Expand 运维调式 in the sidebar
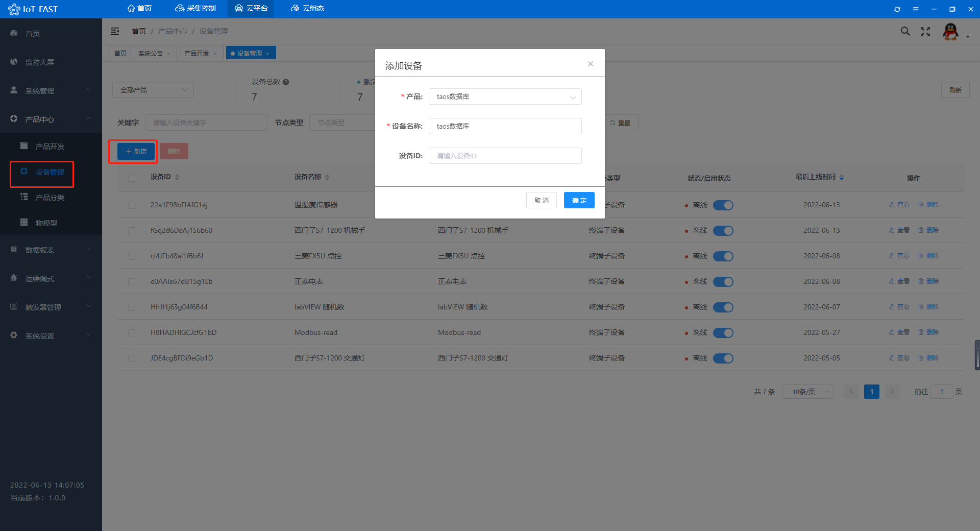 click(51, 278)
